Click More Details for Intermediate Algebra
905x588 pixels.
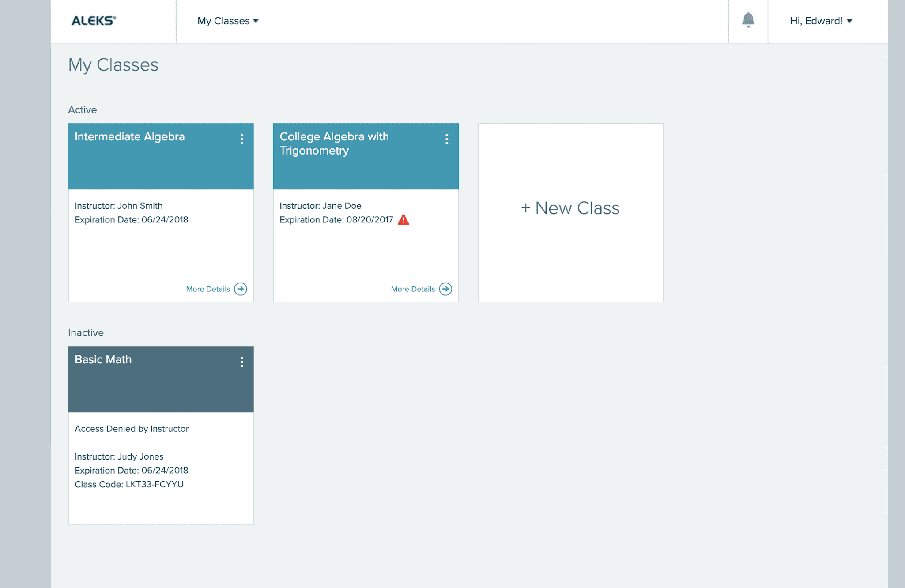point(208,289)
